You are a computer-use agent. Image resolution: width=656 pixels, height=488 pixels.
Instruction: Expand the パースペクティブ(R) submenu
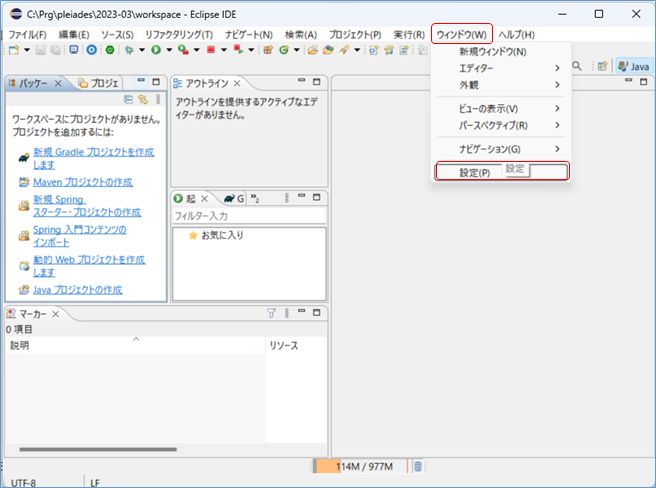tap(502, 125)
